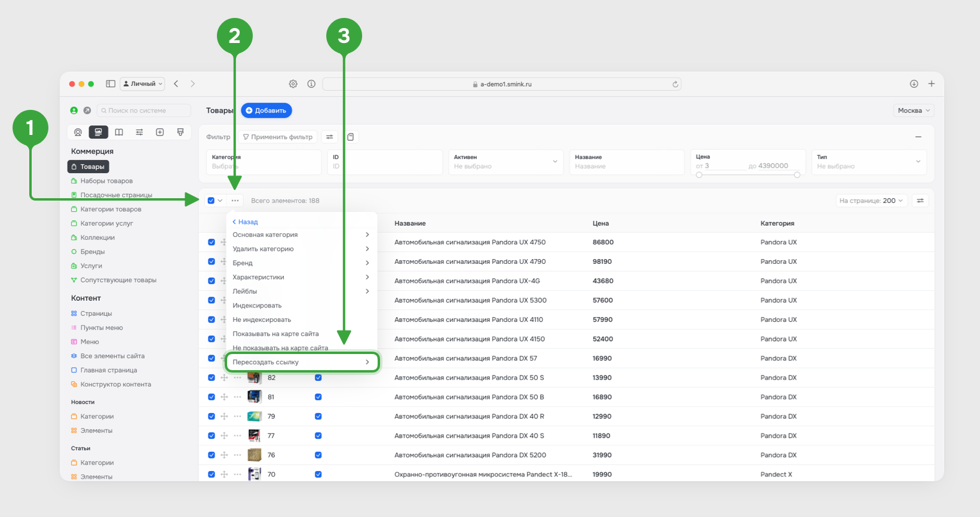Click the blue Добавить button
This screenshot has height=517, width=980.
tap(267, 110)
